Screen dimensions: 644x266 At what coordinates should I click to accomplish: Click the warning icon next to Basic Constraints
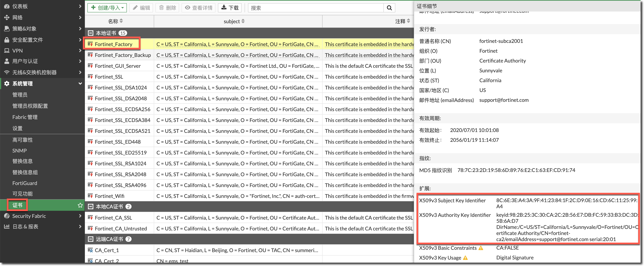[481, 248]
